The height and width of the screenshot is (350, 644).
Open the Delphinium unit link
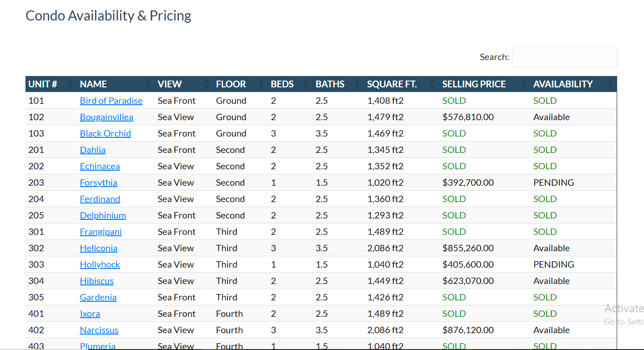coord(103,215)
